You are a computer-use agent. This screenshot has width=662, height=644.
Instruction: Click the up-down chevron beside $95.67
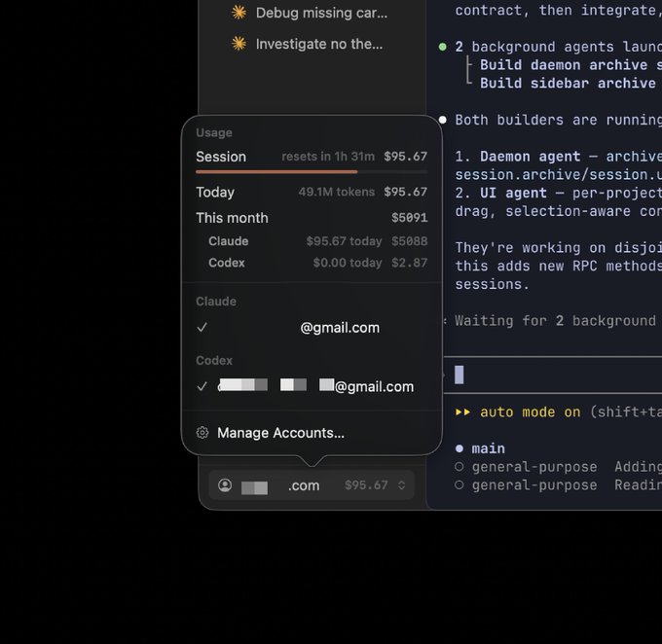coord(401,485)
